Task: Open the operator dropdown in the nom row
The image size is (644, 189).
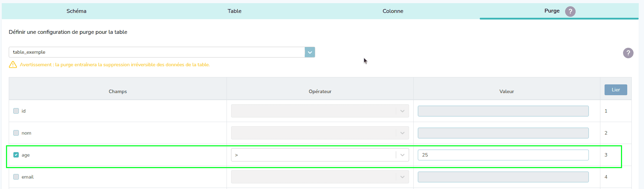Action: tap(402, 133)
